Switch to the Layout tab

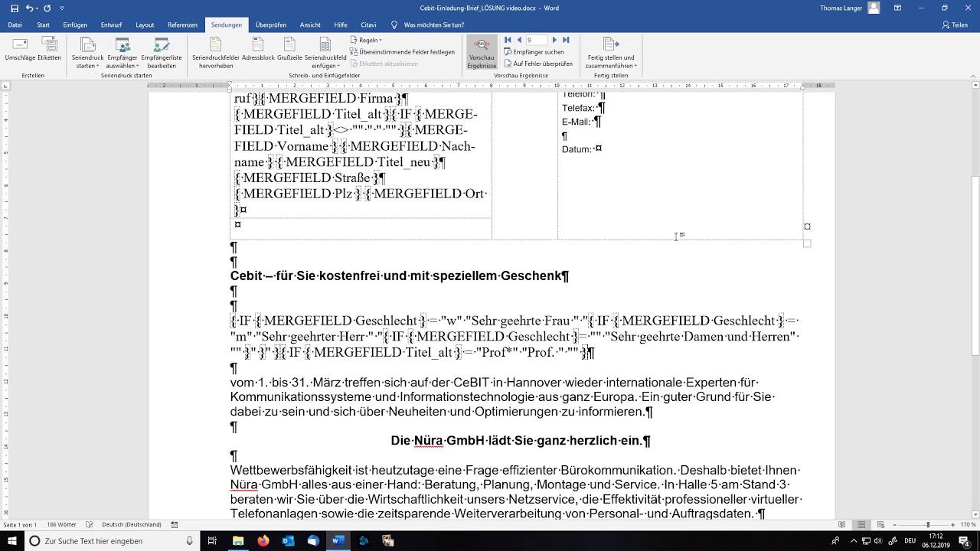point(145,24)
